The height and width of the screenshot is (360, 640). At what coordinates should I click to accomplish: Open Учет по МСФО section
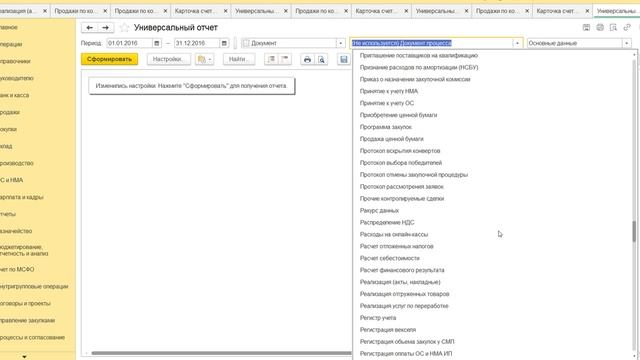click(x=17, y=269)
